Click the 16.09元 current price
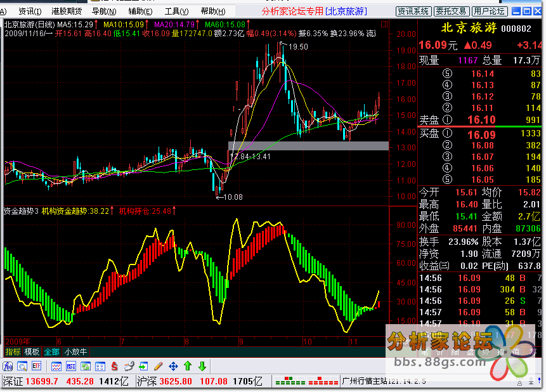 coord(438,45)
